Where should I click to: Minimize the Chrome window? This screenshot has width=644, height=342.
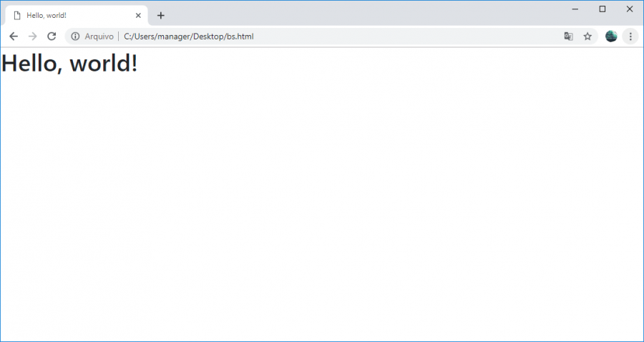click(575, 9)
